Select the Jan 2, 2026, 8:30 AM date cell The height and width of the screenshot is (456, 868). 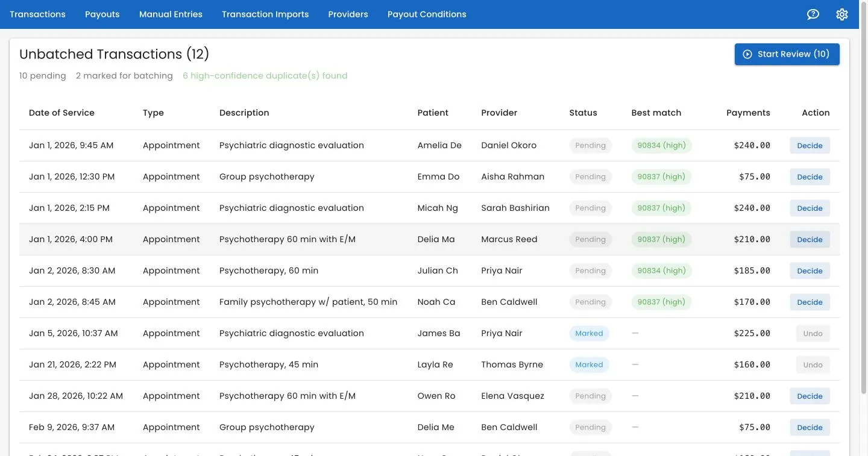[72, 270]
